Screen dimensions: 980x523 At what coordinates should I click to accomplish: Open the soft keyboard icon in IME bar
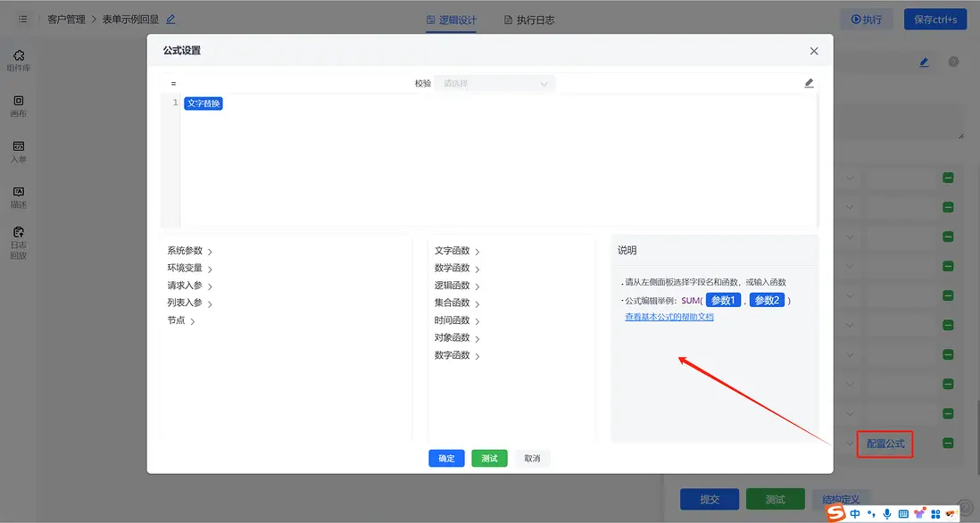(x=903, y=513)
